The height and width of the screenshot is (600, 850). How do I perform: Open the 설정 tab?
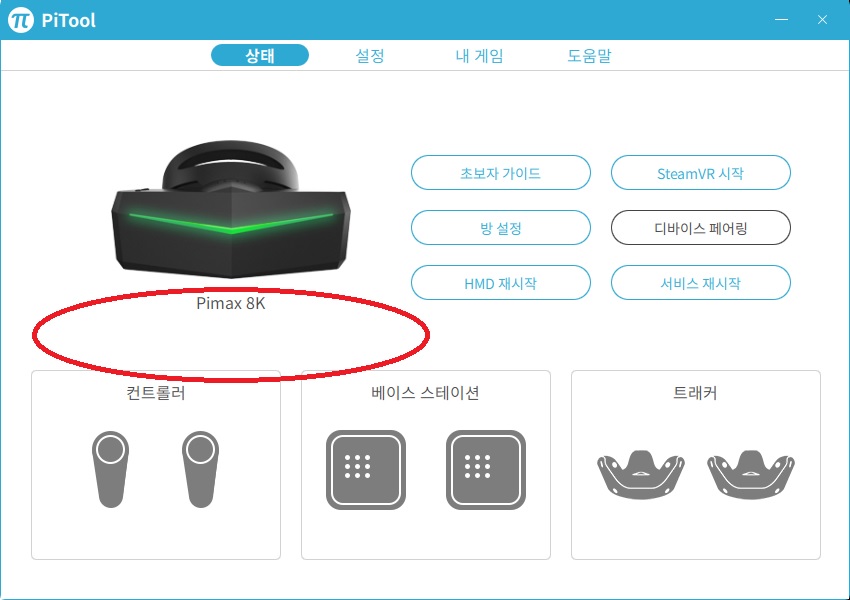tap(370, 55)
